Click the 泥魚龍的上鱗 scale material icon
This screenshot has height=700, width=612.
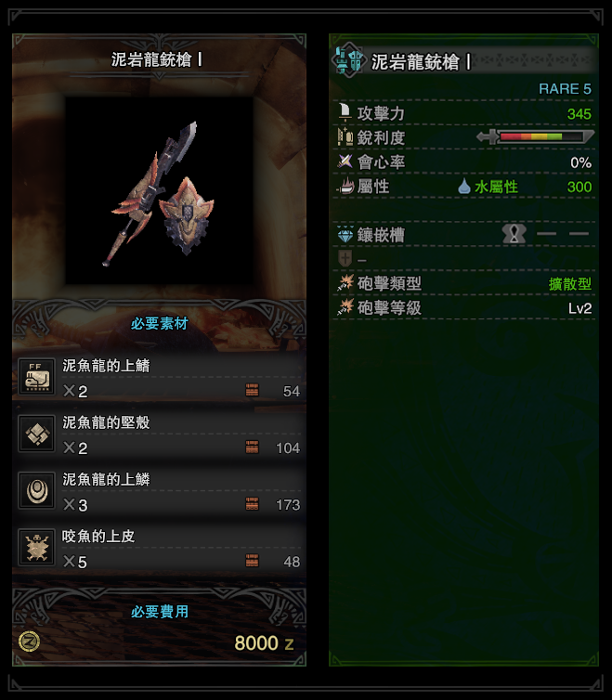pos(37,490)
